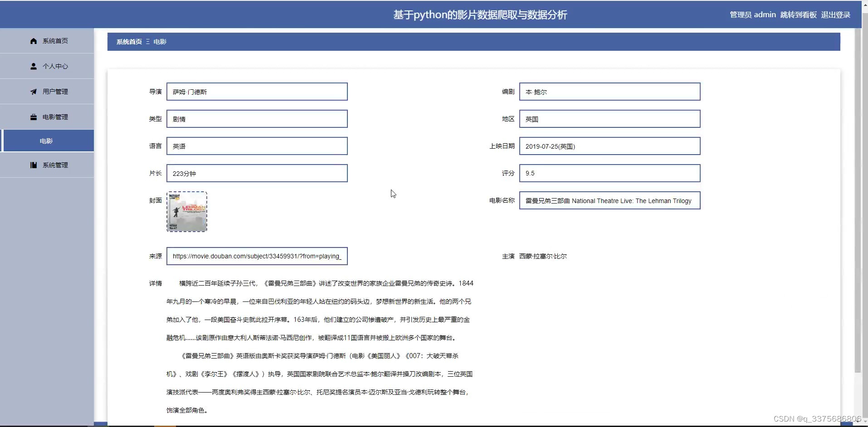The image size is (868, 427).
Task: Select the 评分 field showing 9.5
Action: (x=610, y=173)
